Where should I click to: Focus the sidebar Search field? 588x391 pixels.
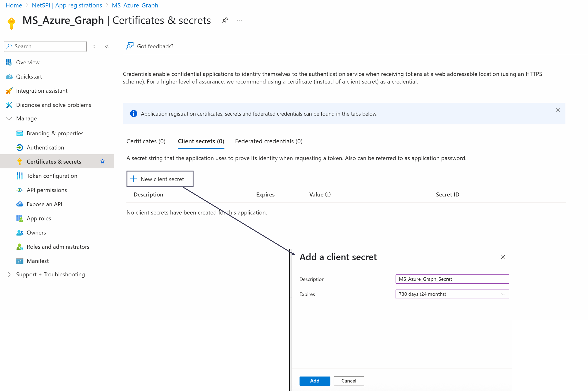(45, 46)
